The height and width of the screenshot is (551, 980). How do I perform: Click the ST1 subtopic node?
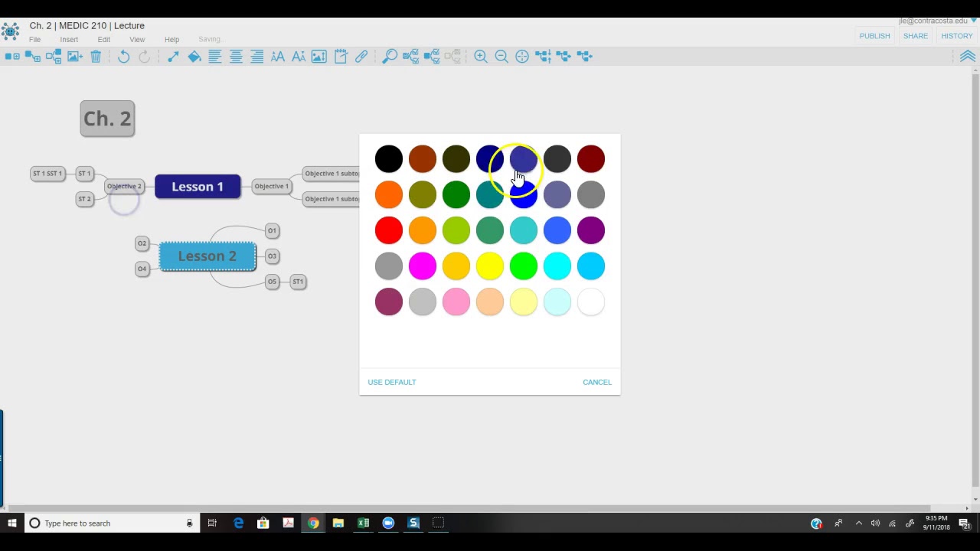coord(298,282)
